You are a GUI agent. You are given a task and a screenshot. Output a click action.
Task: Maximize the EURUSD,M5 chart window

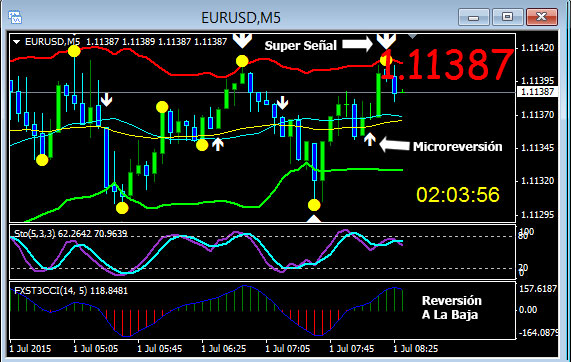point(507,17)
